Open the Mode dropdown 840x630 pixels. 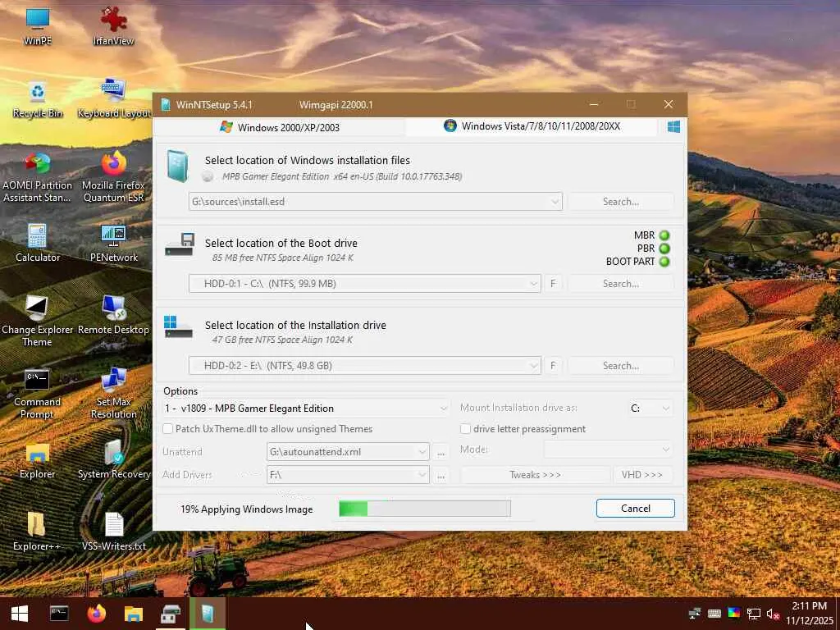click(x=608, y=450)
